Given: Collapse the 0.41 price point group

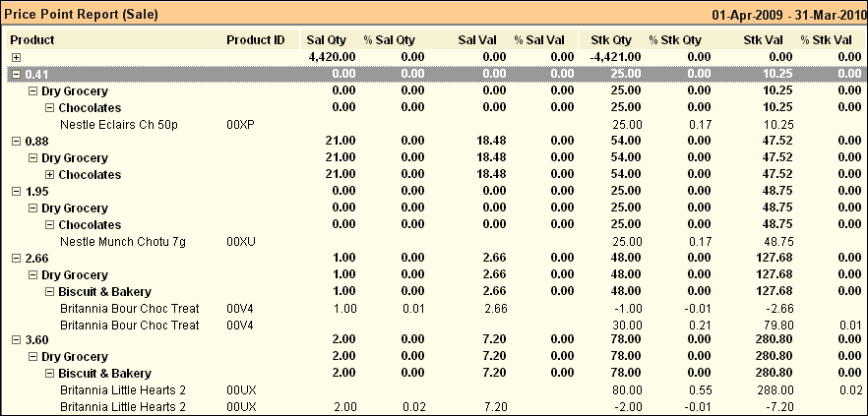Looking at the screenshot, I should pyautogui.click(x=16, y=74).
